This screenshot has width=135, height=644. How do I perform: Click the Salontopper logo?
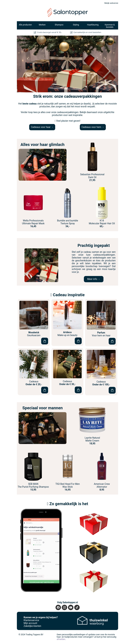click(x=67, y=12)
